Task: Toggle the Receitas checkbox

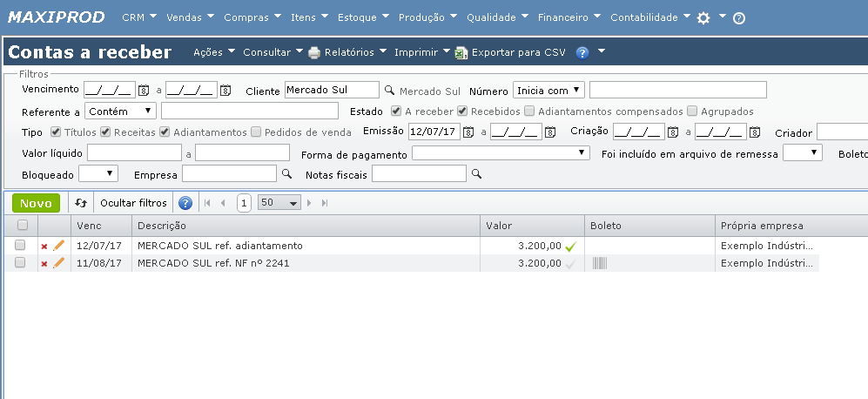Action: coord(105,132)
